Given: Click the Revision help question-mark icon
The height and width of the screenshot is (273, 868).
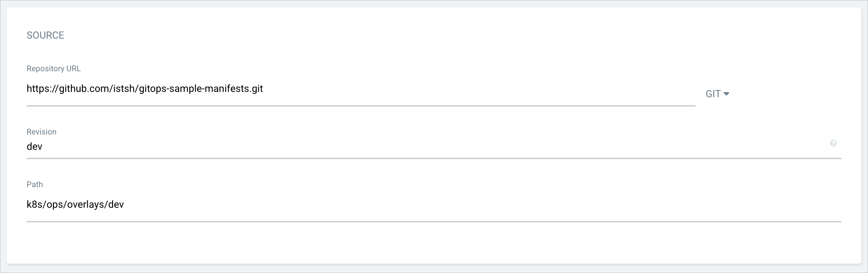Looking at the screenshot, I should click(833, 143).
